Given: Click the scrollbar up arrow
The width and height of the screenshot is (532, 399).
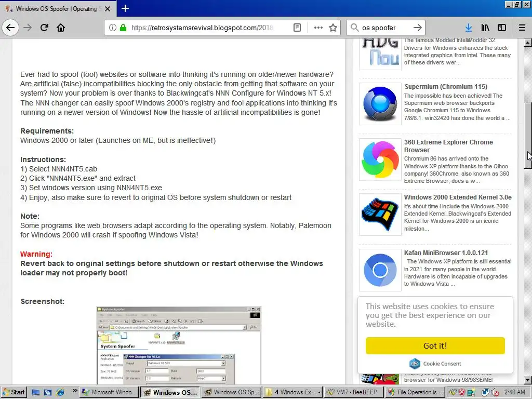Looking at the screenshot, I should [x=527, y=43].
